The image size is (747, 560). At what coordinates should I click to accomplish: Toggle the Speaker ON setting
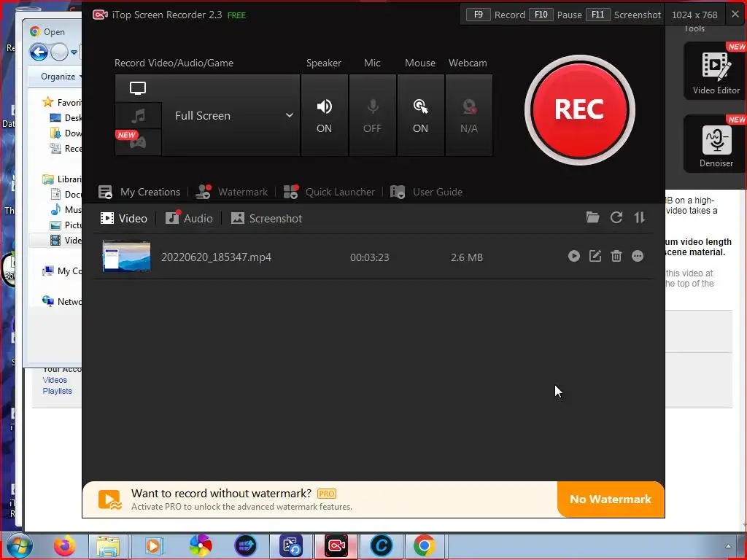click(x=325, y=115)
